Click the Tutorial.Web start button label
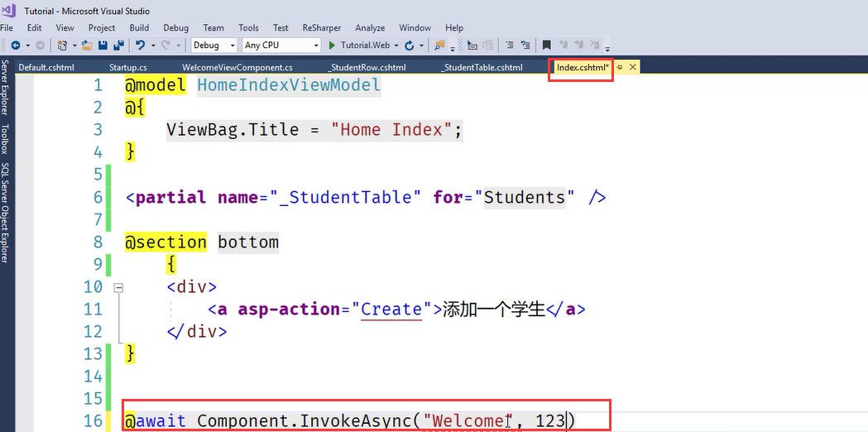The image size is (868, 432). click(x=366, y=46)
